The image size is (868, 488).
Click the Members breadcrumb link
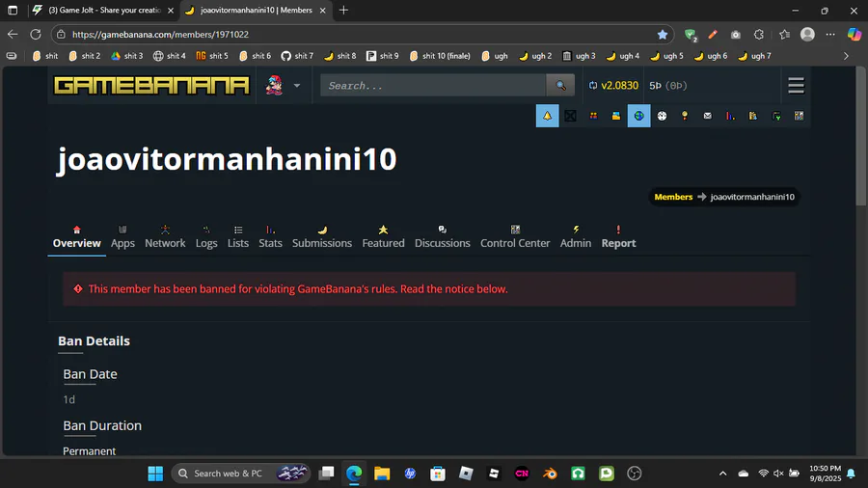click(673, 197)
